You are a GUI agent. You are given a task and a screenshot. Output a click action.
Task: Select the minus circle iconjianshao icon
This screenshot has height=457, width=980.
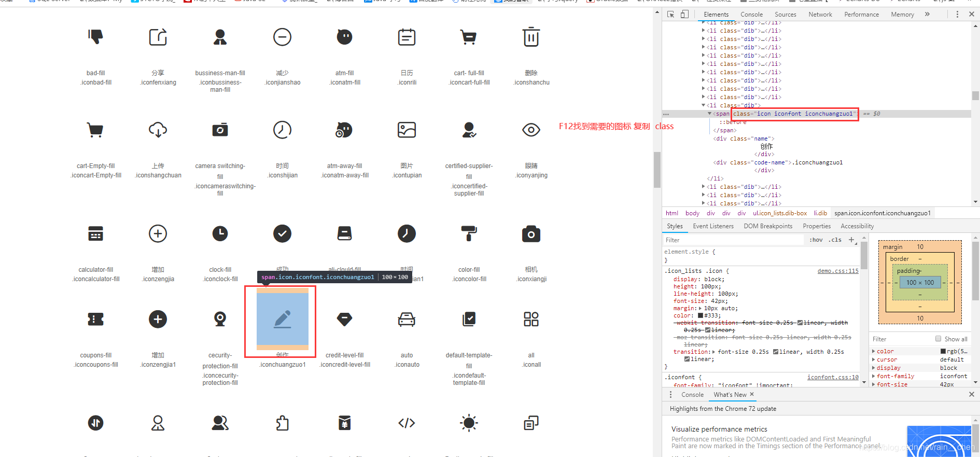click(x=282, y=37)
